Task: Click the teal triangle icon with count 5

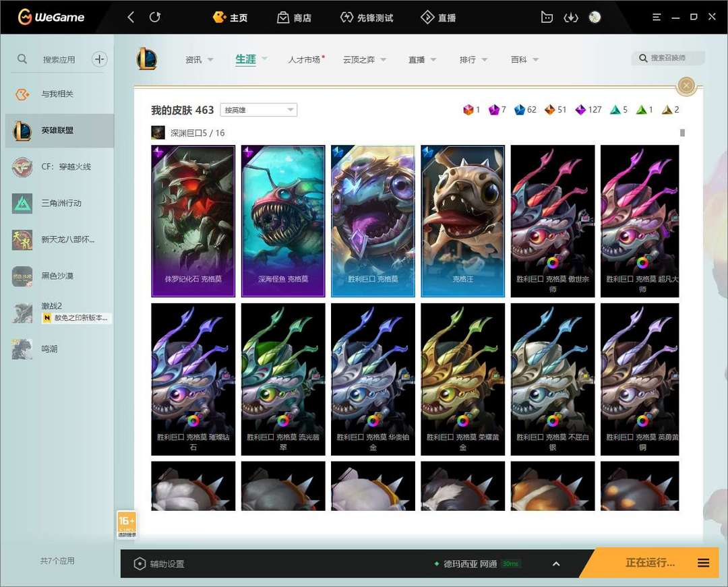Action: pyautogui.click(x=615, y=110)
